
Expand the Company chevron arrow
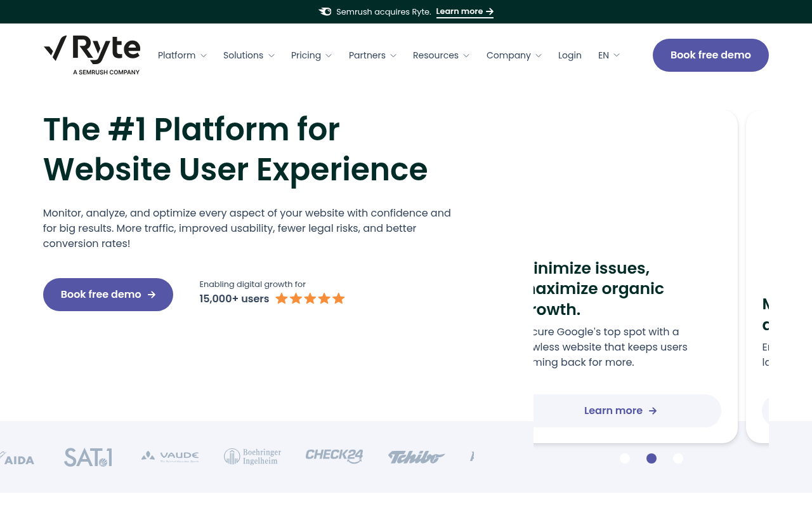pyautogui.click(x=539, y=56)
